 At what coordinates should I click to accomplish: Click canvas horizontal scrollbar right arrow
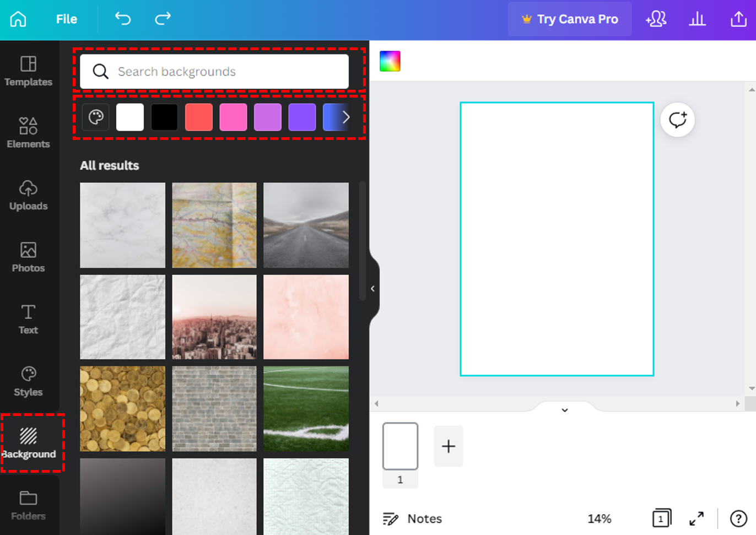(x=738, y=404)
